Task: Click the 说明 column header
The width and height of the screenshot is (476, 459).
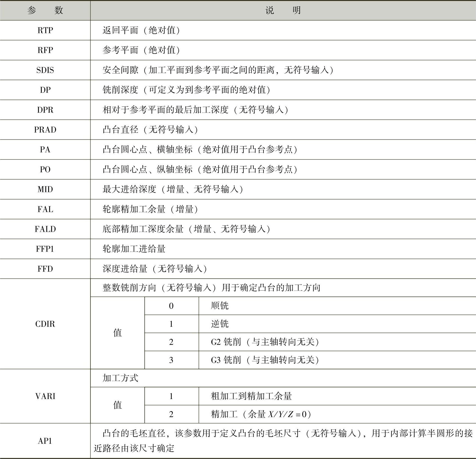Action: coord(283,10)
